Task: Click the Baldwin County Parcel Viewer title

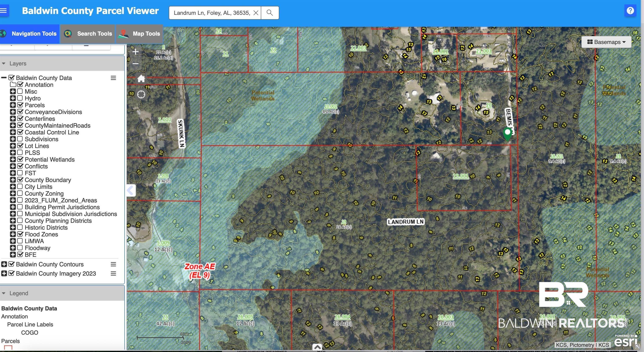Action: pos(90,11)
